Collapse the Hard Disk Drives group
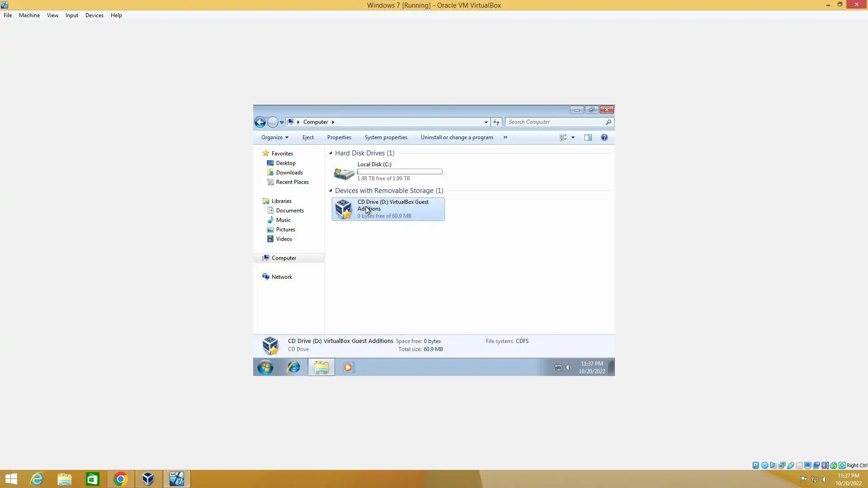This screenshot has height=488, width=868. click(330, 153)
